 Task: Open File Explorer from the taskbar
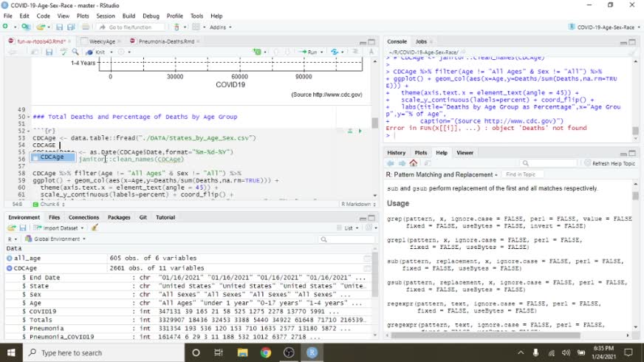242,352
